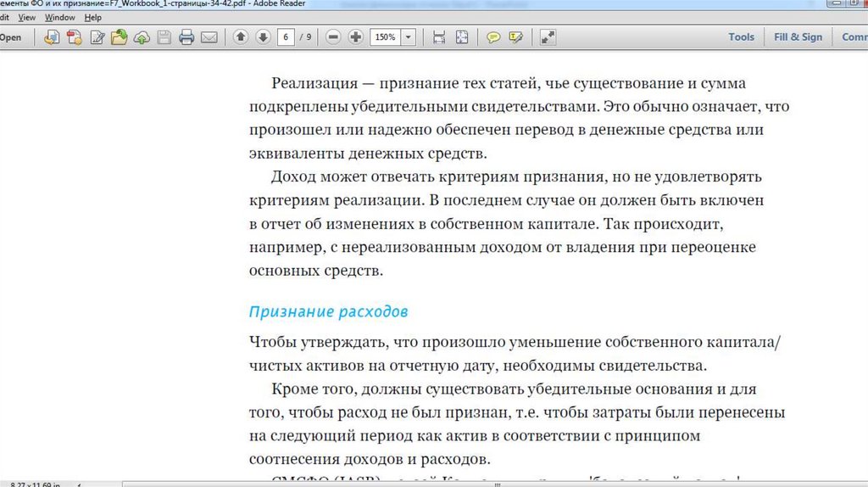Viewport: 868px width, 487px height.
Task: Click the cloud upload icon
Action: pyautogui.click(x=142, y=37)
